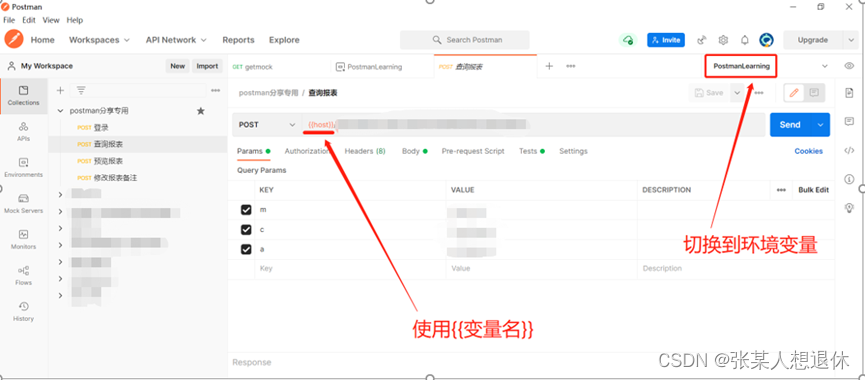The image size is (865, 380).
Task: Click Bulk Edit for query params
Action: 814,190
